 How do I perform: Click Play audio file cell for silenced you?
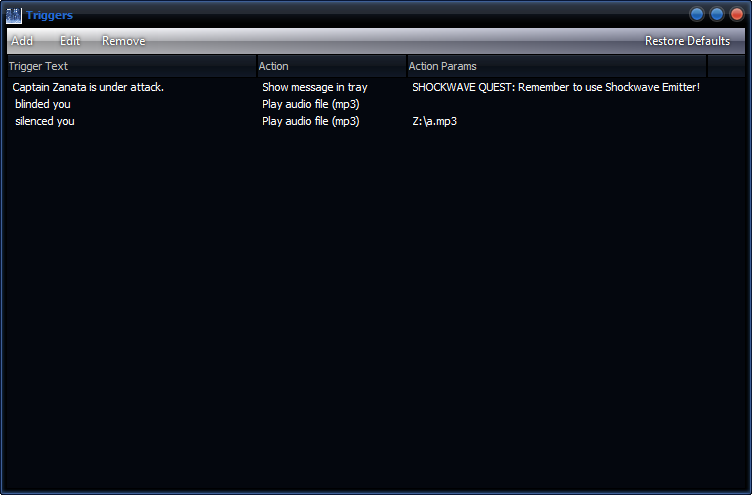311,121
